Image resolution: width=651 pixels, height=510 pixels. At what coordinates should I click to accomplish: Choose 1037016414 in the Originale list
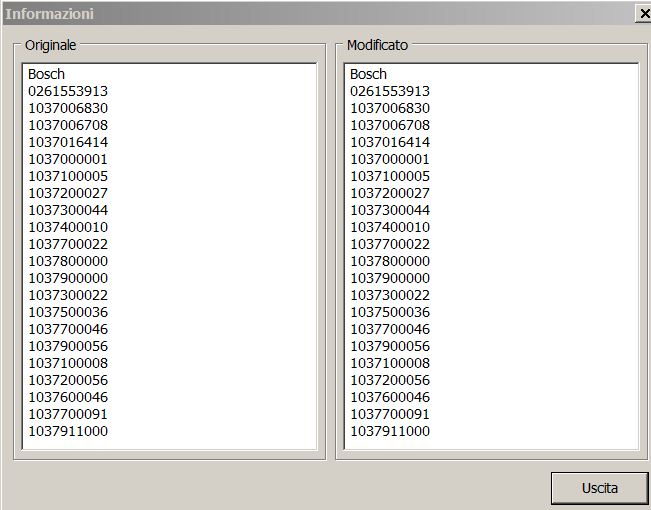point(68,142)
